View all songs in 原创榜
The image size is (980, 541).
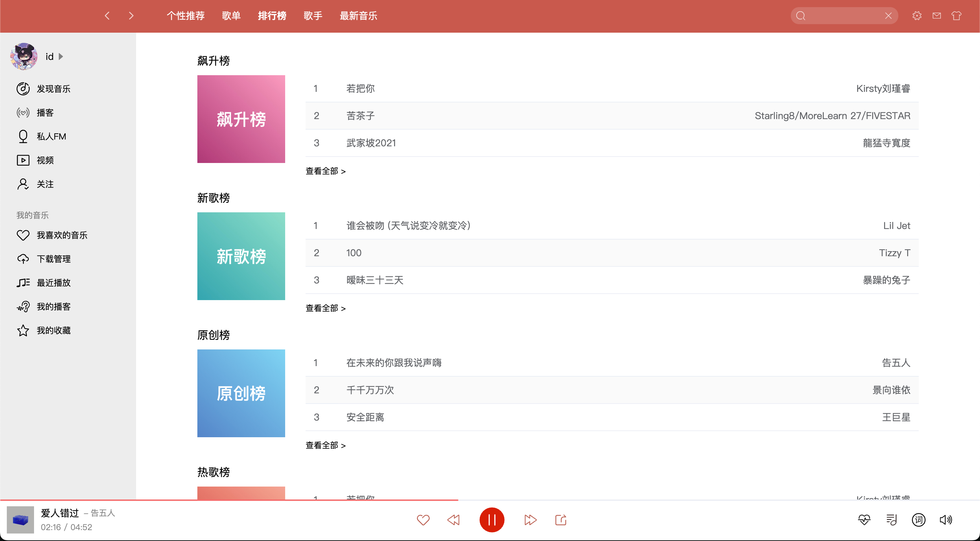coord(326,445)
